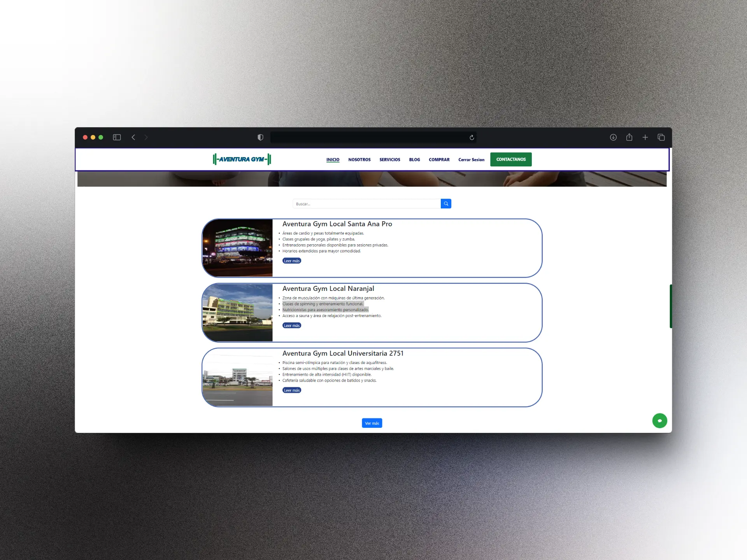Open the Universitaria 2751 building photo
This screenshot has width=747, height=560.
pyautogui.click(x=238, y=377)
